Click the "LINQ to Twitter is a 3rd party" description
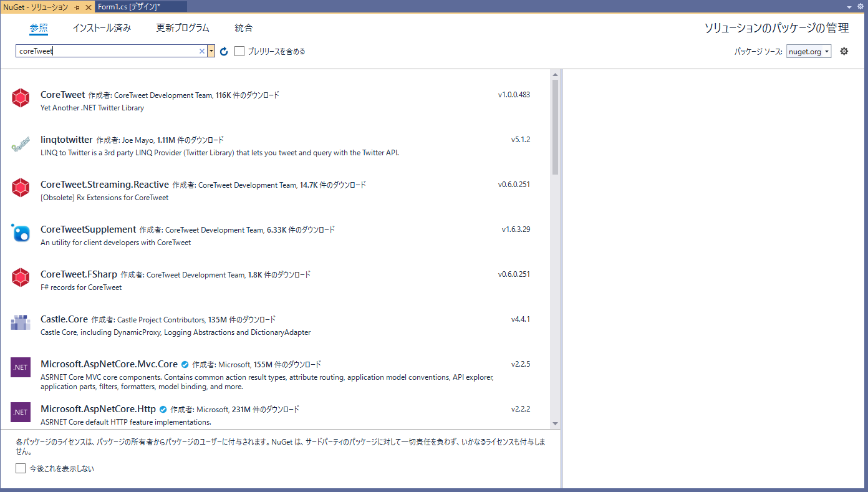868x492 pixels. 219,153
